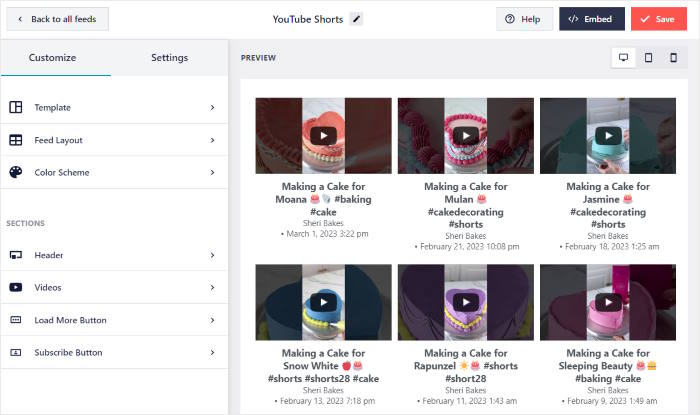700x415 pixels.
Task: Play the Moana cake video
Action: (x=323, y=136)
